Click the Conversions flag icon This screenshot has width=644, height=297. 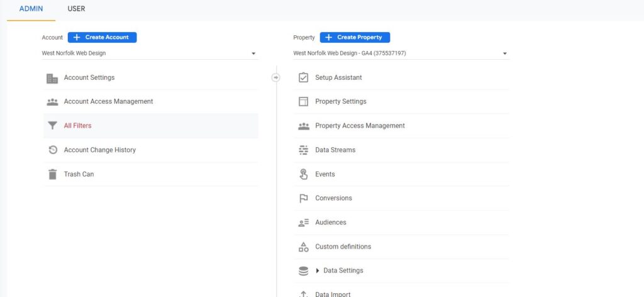pos(303,198)
